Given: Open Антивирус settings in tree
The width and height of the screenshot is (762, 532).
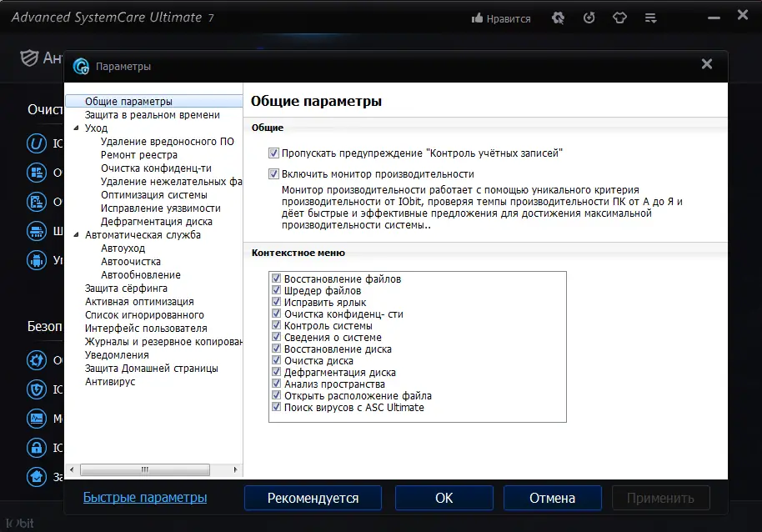Looking at the screenshot, I should [x=110, y=382].
